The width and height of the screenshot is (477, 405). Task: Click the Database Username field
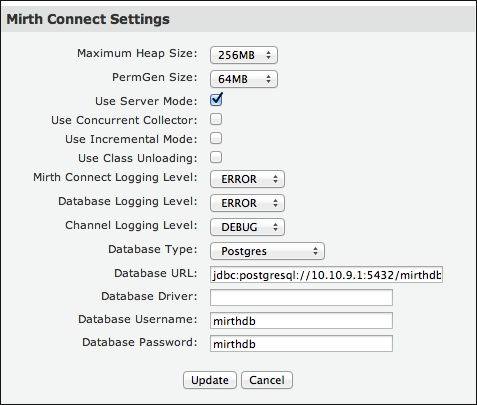point(301,321)
